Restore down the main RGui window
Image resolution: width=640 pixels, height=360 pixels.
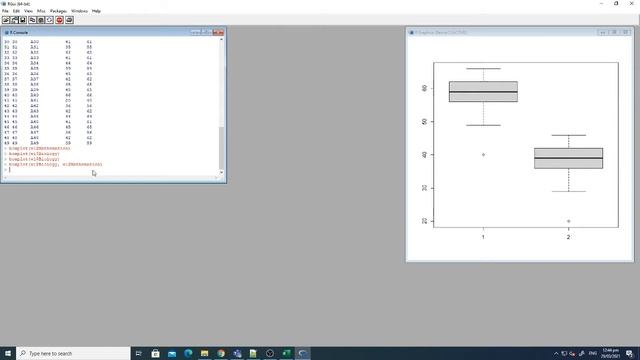tap(616, 3)
